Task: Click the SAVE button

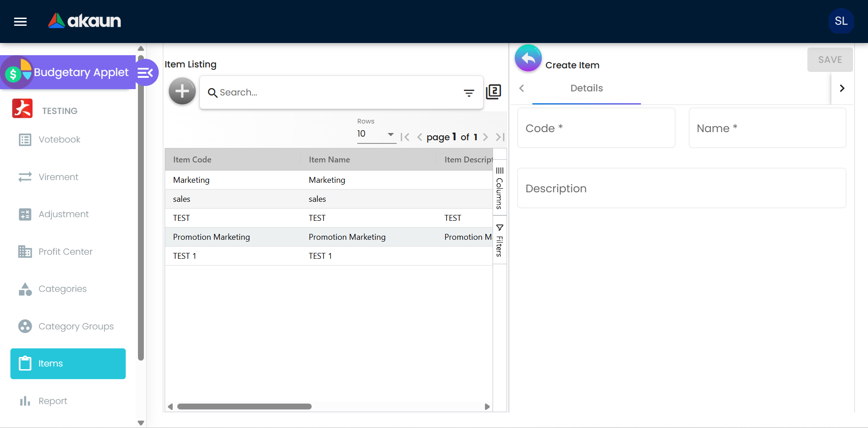Action: tap(830, 60)
